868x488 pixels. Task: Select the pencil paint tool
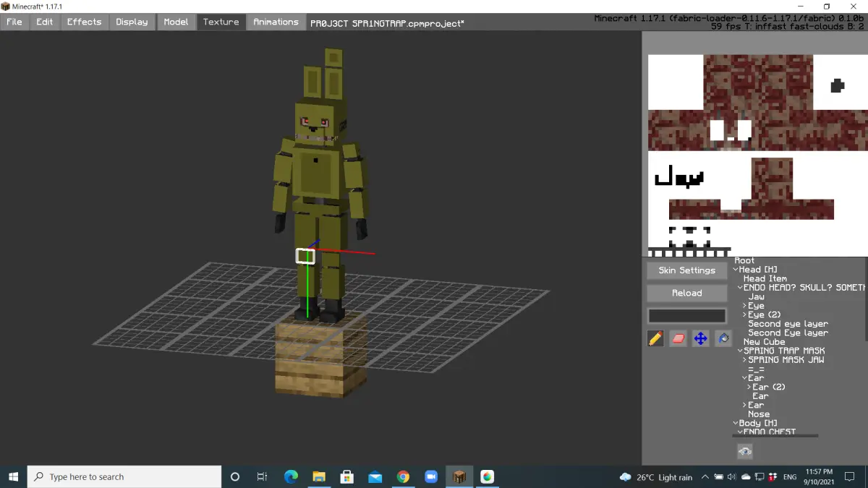656,338
